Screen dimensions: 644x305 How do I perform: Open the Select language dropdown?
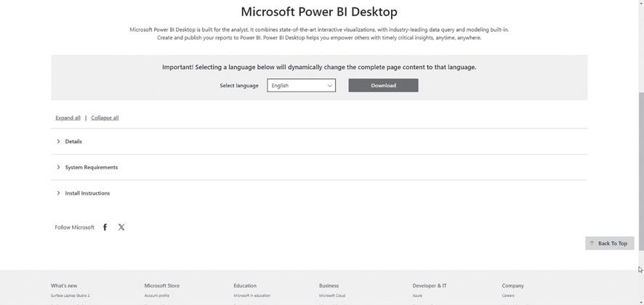click(x=301, y=86)
